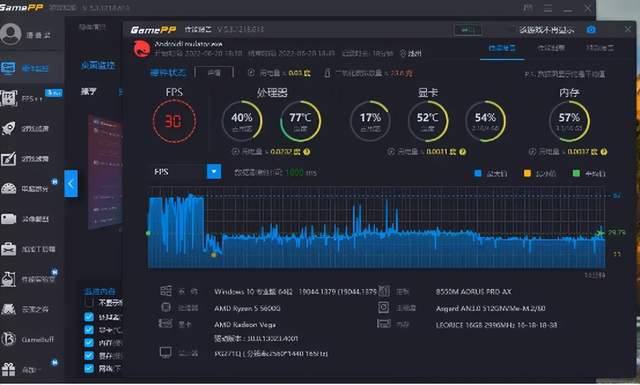
Task: Click the graphics card 17% usage gauge
Action: 370,121
